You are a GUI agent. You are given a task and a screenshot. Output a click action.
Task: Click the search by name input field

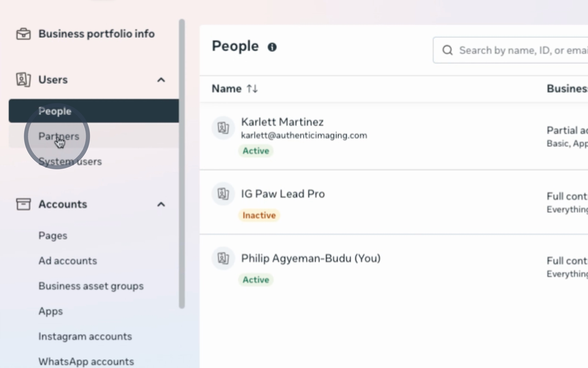tap(521, 50)
